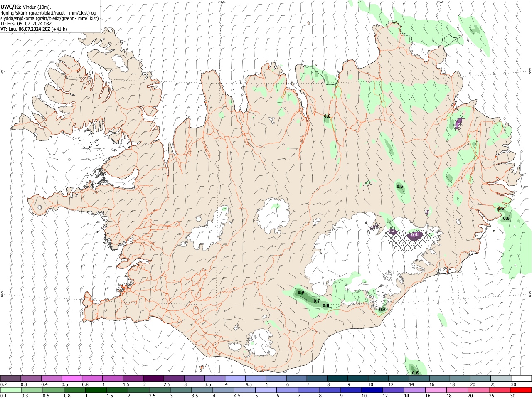Click the light pink swatch at 16, green-to-red legend

pos(436,390)
